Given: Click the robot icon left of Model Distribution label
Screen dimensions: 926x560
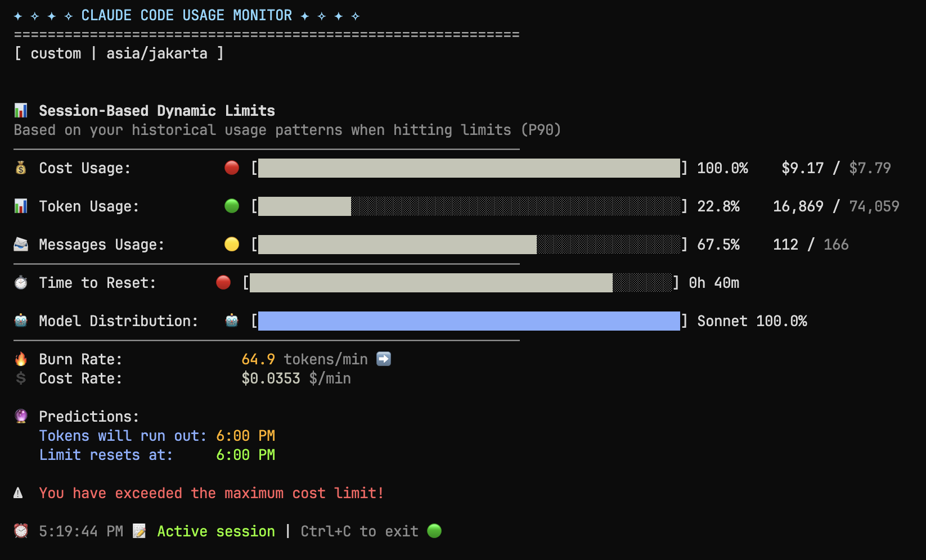Looking at the screenshot, I should tap(21, 320).
